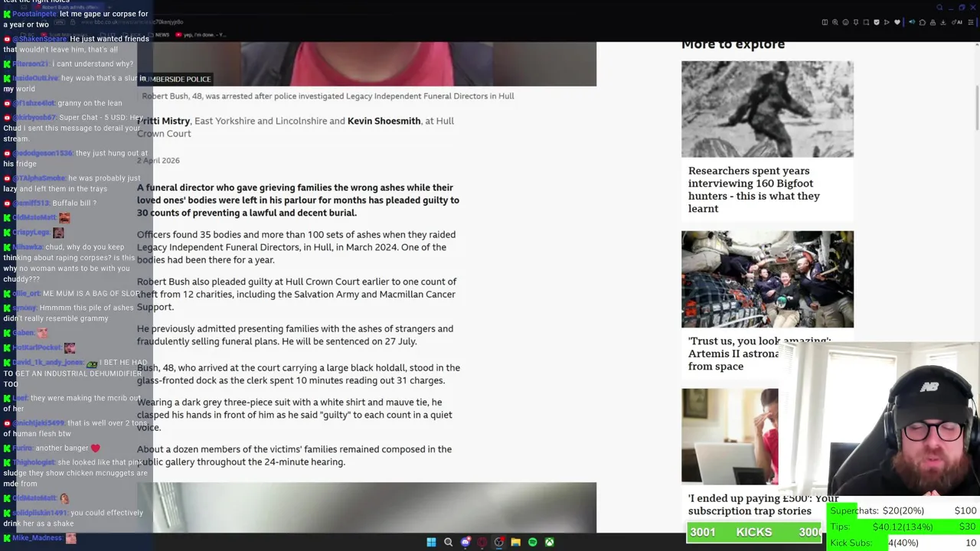Click the bold funeral director lead paragraph
The width and height of the screenshot is (980, 551).
298,200
